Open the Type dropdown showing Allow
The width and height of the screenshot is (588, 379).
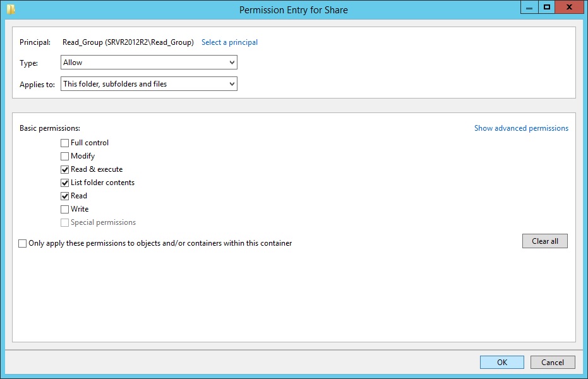[149, 63]
